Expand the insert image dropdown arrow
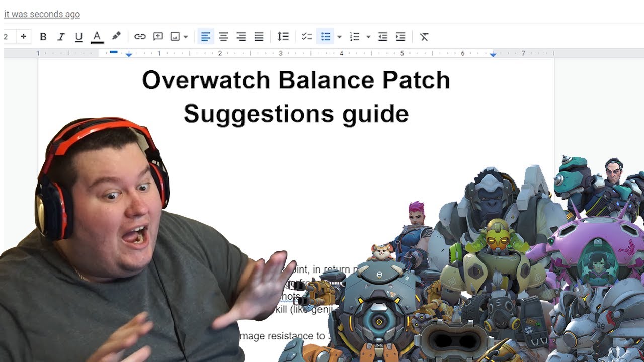Viewport: 644px width, 362px height. 186,37
